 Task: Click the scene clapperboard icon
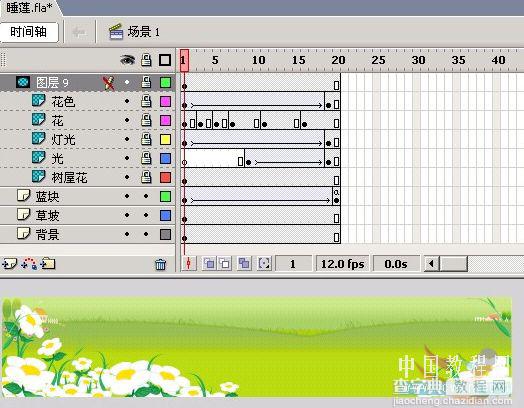tap(116, 32)
